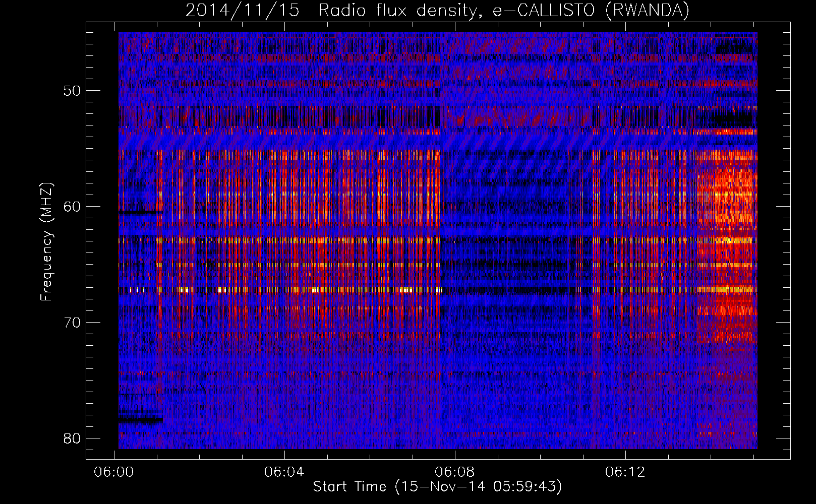This screenshot has width=816, height=504.
Task: Select the 50 frequency tick label
Action: tap(73, 91)
